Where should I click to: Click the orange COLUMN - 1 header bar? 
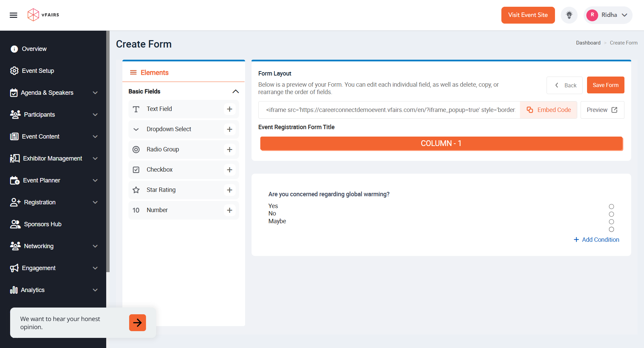(441, 143)
